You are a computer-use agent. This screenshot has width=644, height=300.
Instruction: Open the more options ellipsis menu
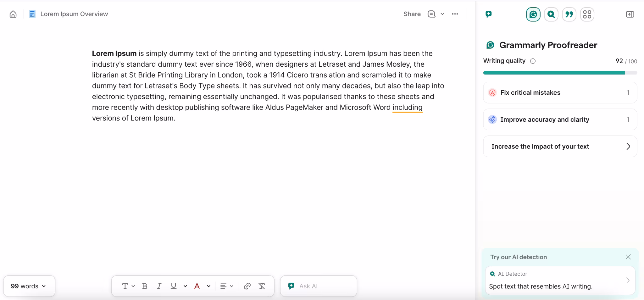point(455,14)
